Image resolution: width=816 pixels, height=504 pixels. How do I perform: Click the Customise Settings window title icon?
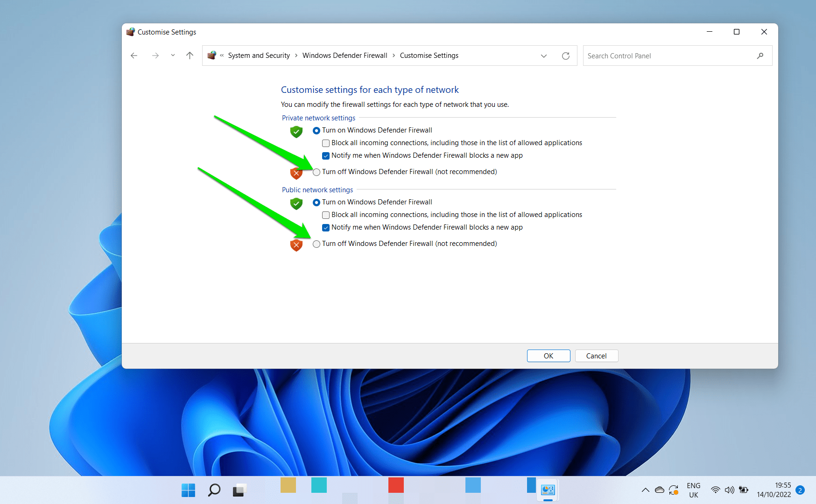(131, 32)
